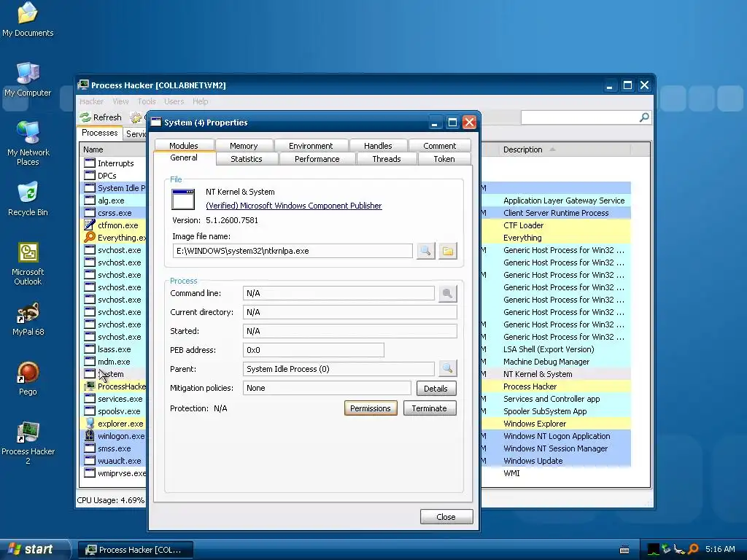The image size is (747, 560).
Task: Click the Everything tray icon
Action: [693, 550]
